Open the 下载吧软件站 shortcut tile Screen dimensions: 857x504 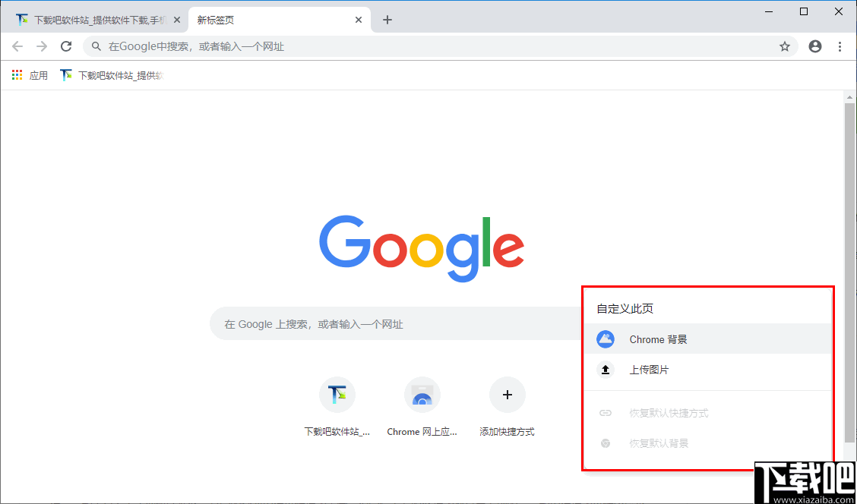337,395
